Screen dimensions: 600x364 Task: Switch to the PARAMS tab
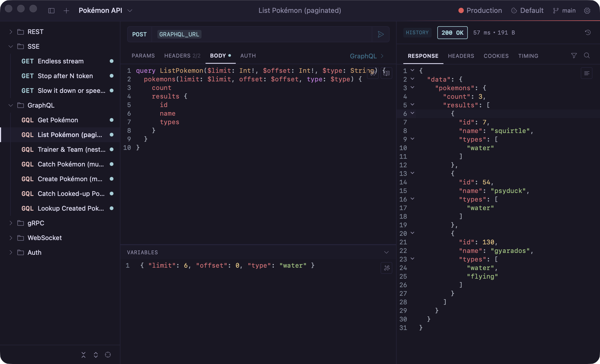point(143,56)
